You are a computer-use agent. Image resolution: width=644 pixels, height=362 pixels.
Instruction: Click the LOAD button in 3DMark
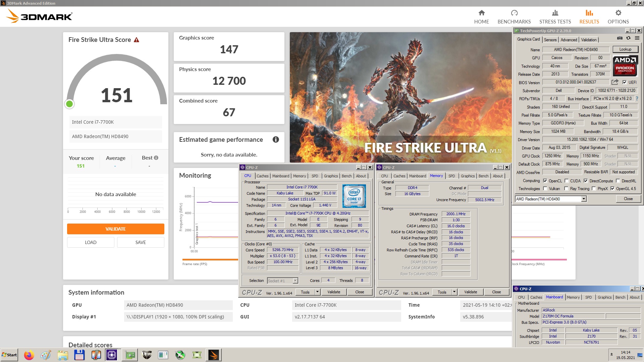pos(91,242)
